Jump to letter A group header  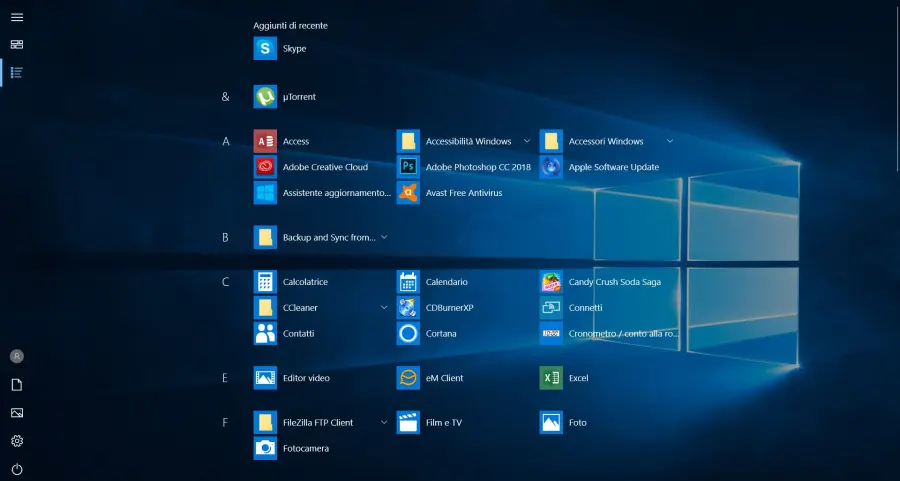(x=226, y=141)
